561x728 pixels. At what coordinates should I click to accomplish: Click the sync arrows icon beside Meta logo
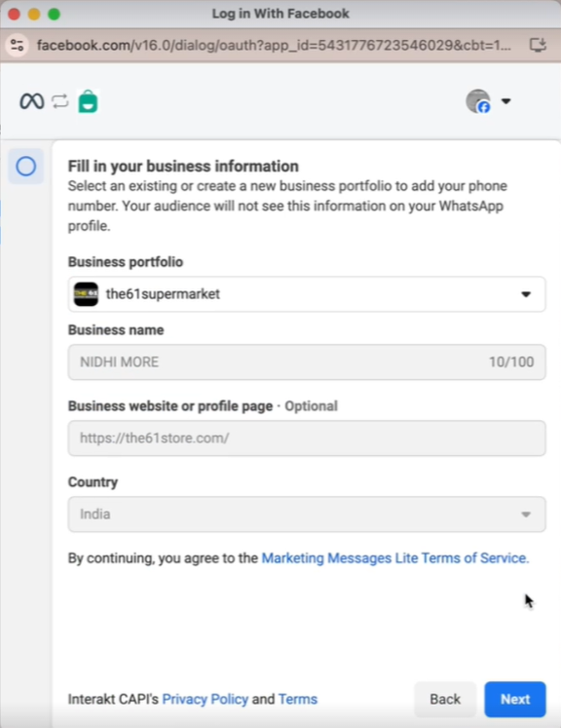(59, 101)
